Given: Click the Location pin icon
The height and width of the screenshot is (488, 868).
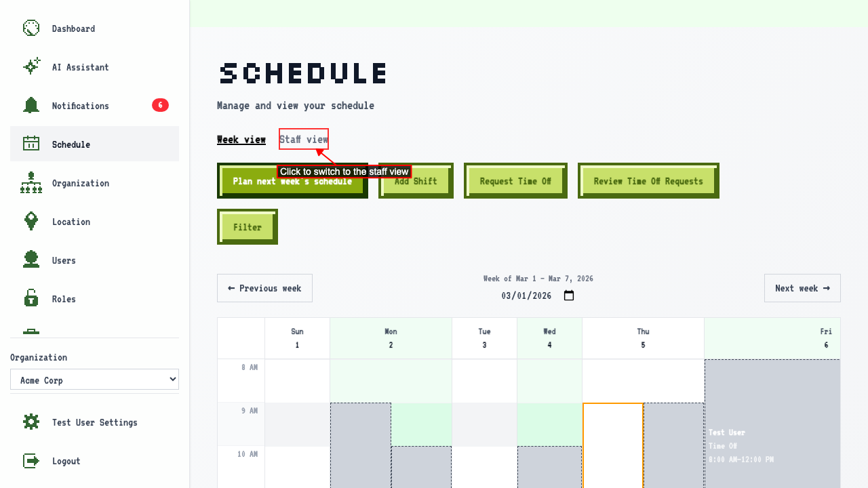Looking at the screenshot, I should pyautogui.click(x=31, y=222).
